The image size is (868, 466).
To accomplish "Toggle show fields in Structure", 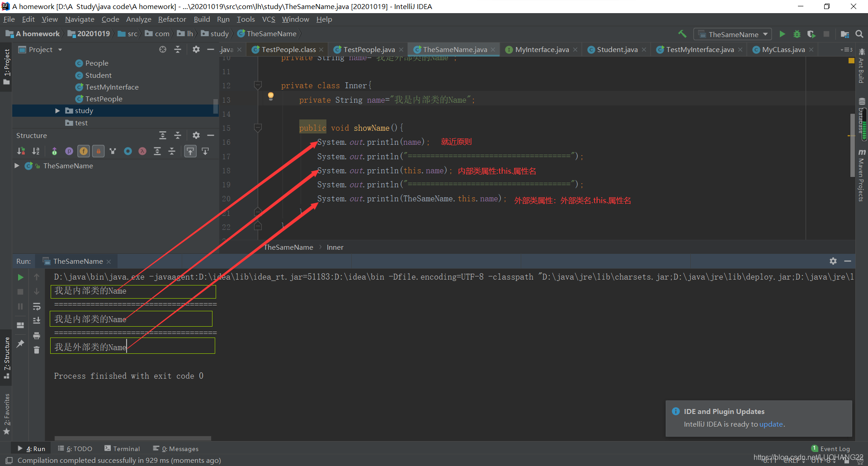I will click(84, 151).
